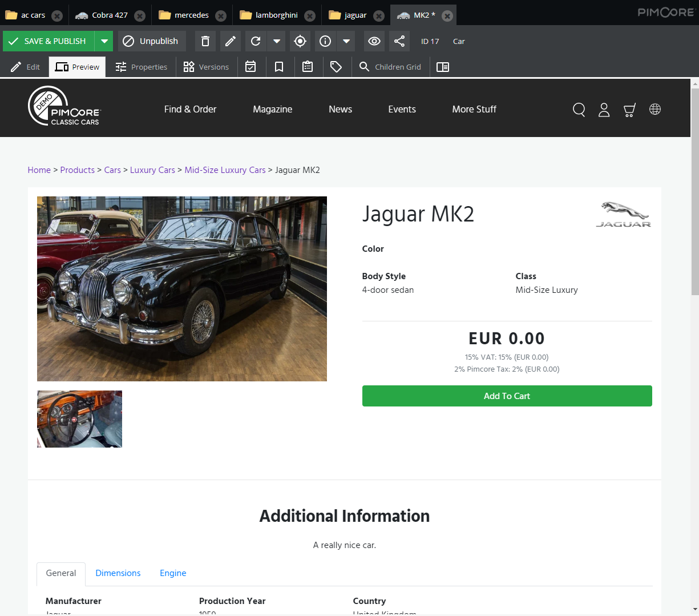Open the Children Grid tab

390,67
